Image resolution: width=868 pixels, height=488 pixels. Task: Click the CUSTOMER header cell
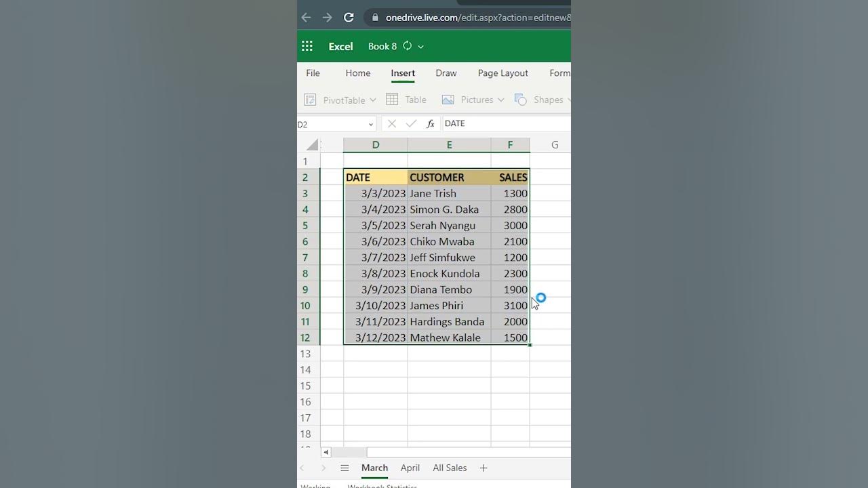click(x=449, y=178)
